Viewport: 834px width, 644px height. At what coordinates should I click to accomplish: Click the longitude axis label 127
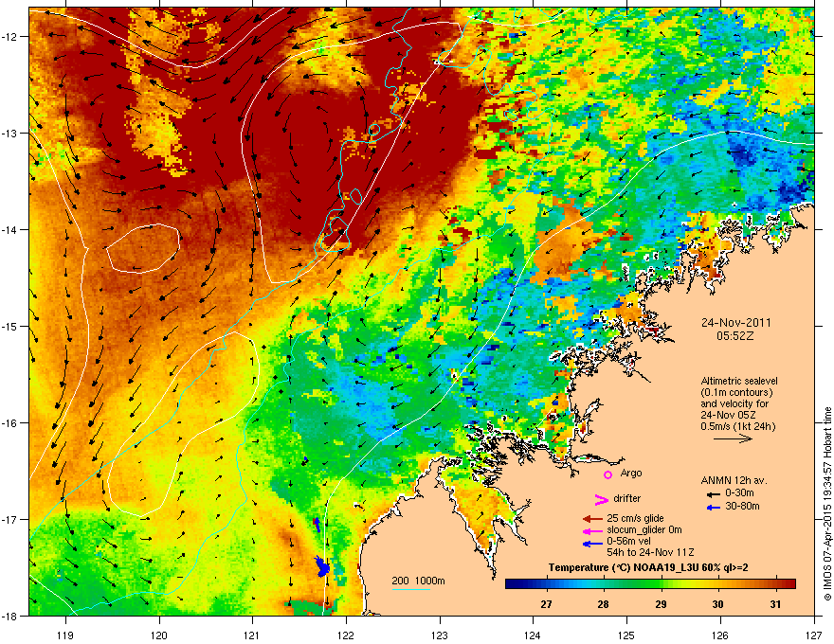[x=813, y=635]
